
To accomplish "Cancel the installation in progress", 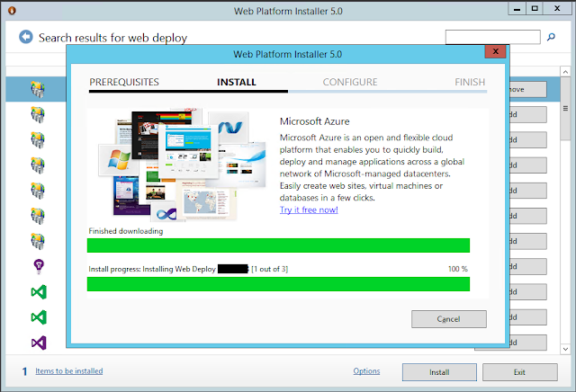I will [449, 319].
